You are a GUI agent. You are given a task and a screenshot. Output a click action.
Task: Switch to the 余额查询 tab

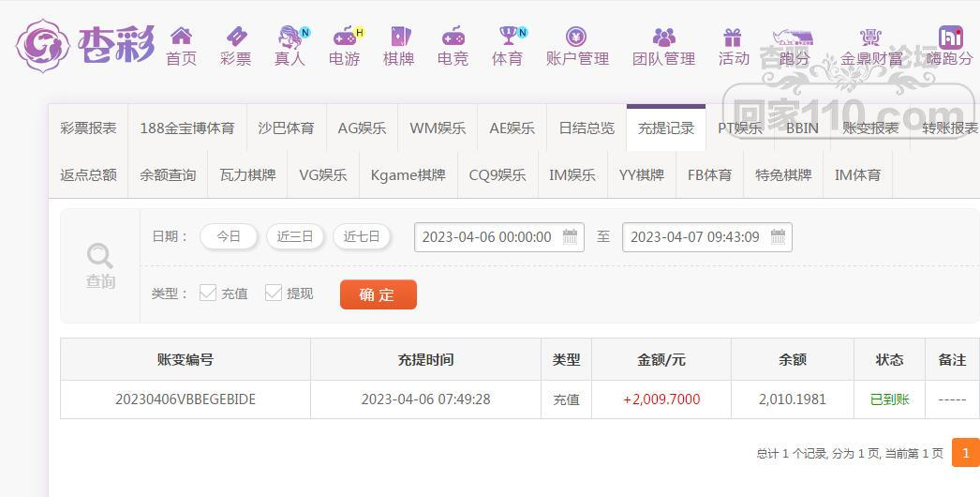[x=168, y=175]
